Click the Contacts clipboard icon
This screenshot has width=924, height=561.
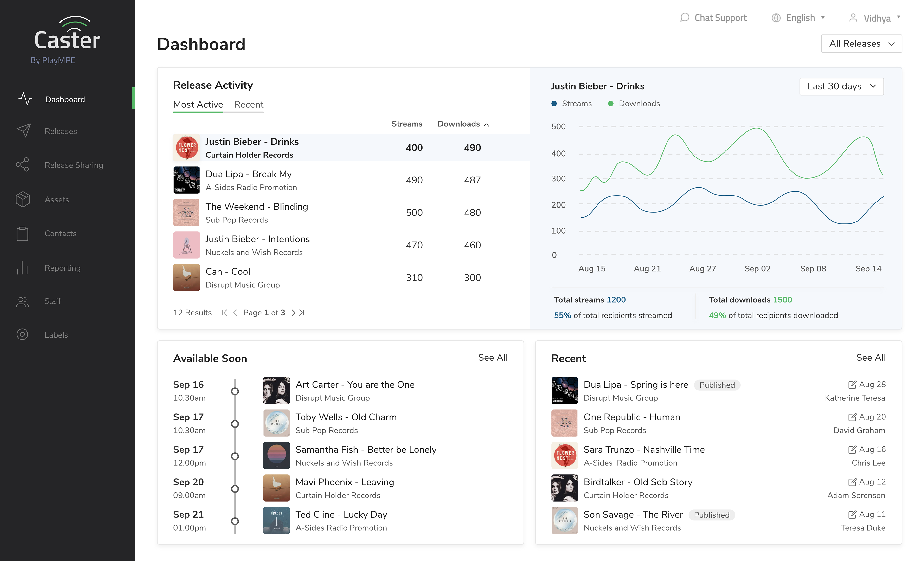point(23,233)
